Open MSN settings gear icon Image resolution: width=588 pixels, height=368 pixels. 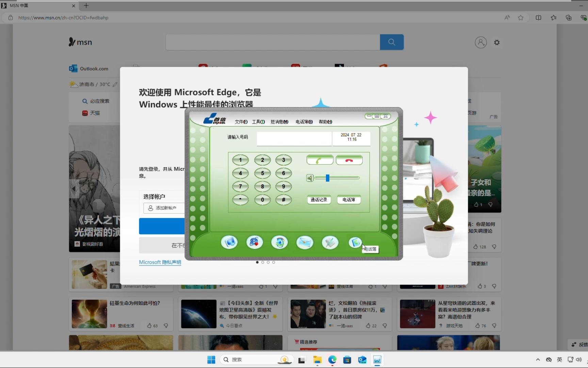(497, 43)
